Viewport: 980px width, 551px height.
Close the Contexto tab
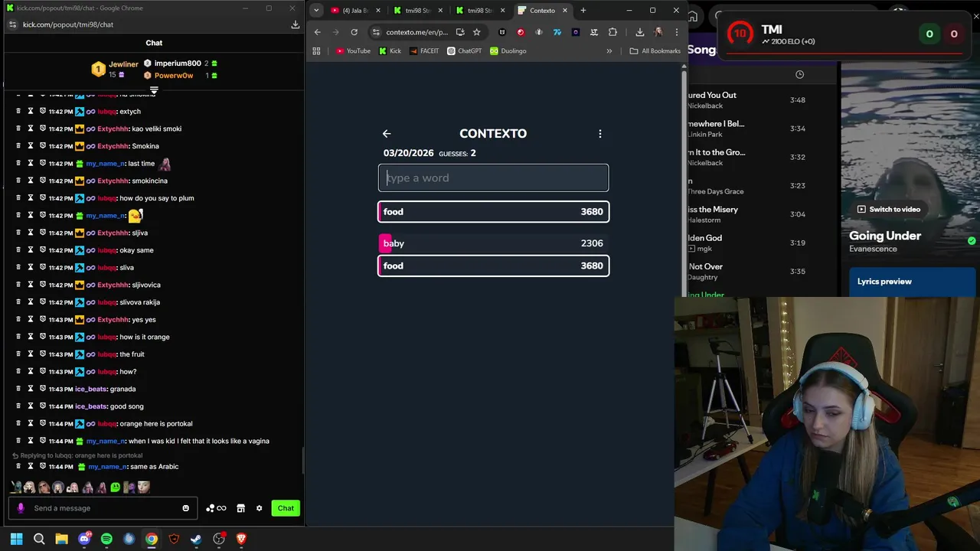565,11
